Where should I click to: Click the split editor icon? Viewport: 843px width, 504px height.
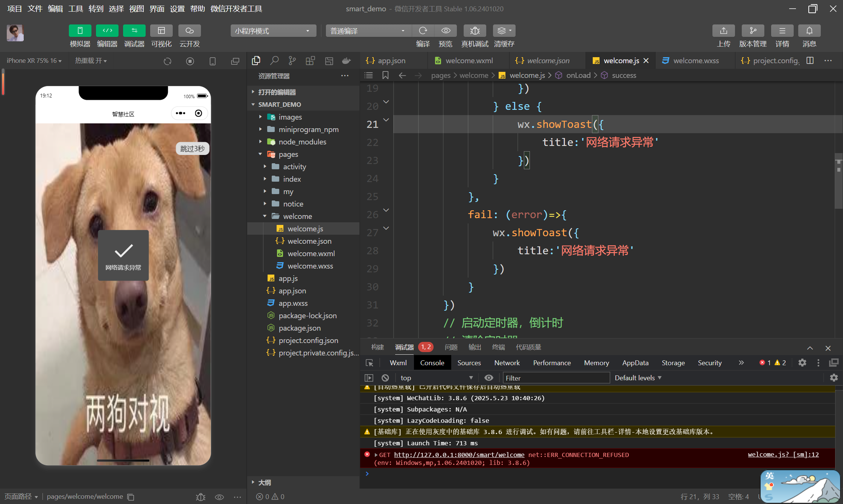coord(810,61)
